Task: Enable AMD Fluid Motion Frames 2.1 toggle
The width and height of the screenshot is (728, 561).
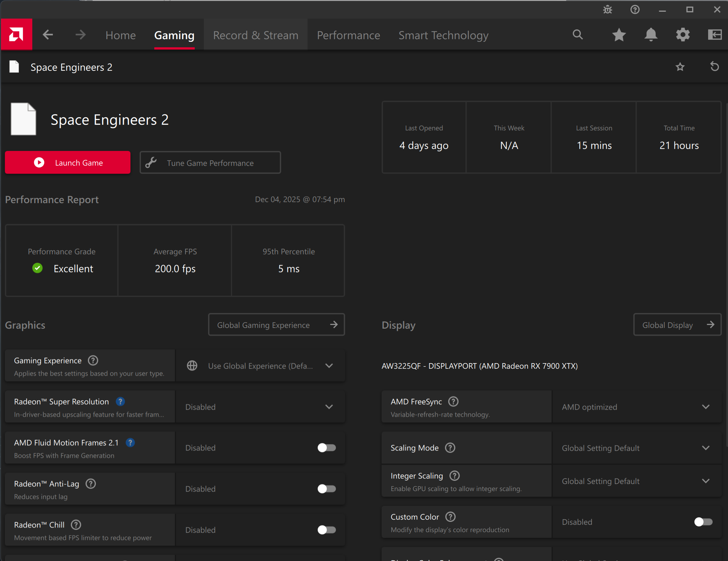Action: pyautogui.click(x=326, y=448)
